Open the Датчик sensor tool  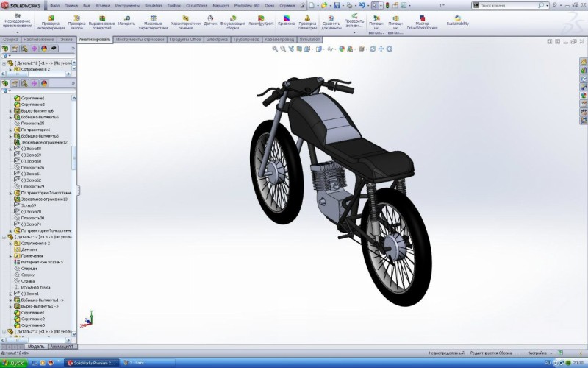pos(210,21)
